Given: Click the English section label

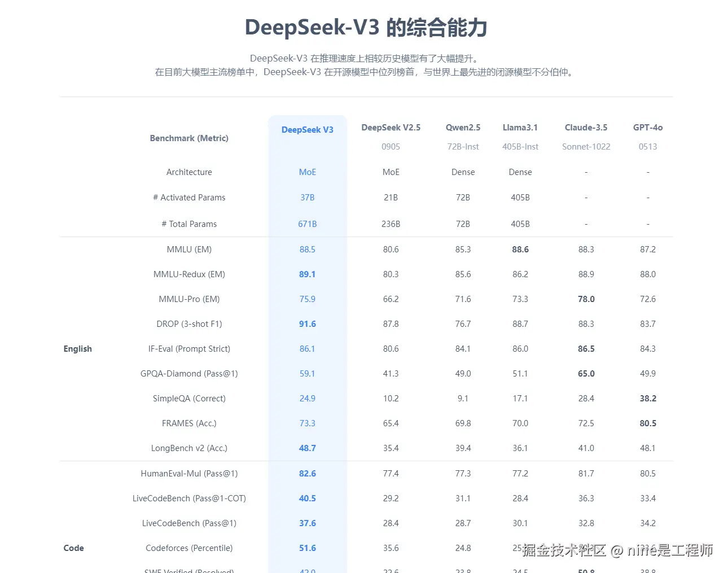Looking at the screenshot, I should (x=77, y=348).
